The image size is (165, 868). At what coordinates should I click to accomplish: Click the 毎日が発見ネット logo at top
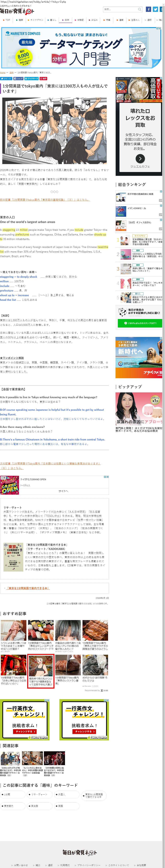point(17,11)
